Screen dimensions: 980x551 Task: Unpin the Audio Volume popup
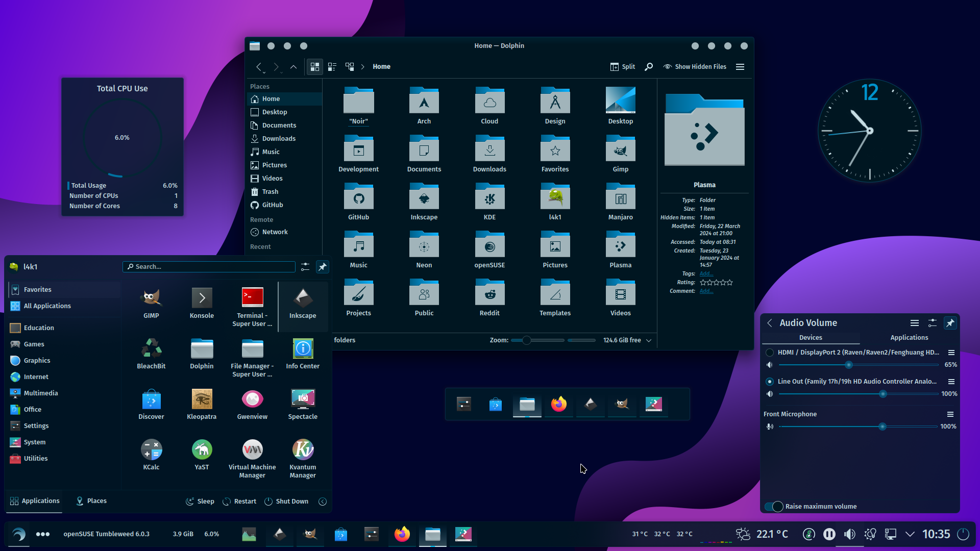click(950, 323)
